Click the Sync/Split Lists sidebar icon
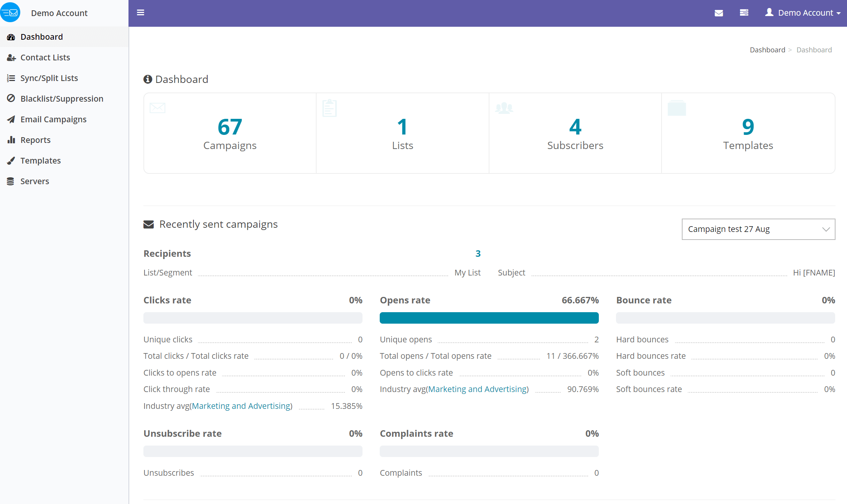Image resolution: width=847 pixels, height=504 pixels. (10, 78)
